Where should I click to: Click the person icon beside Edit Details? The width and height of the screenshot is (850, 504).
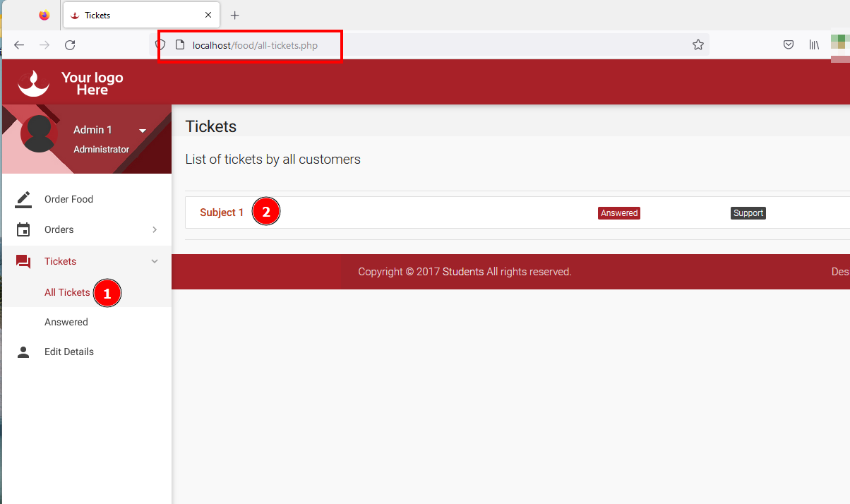coord(23,352)
